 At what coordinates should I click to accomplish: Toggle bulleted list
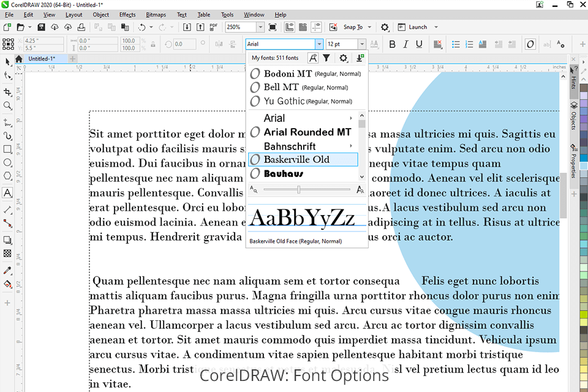point(456,44)
